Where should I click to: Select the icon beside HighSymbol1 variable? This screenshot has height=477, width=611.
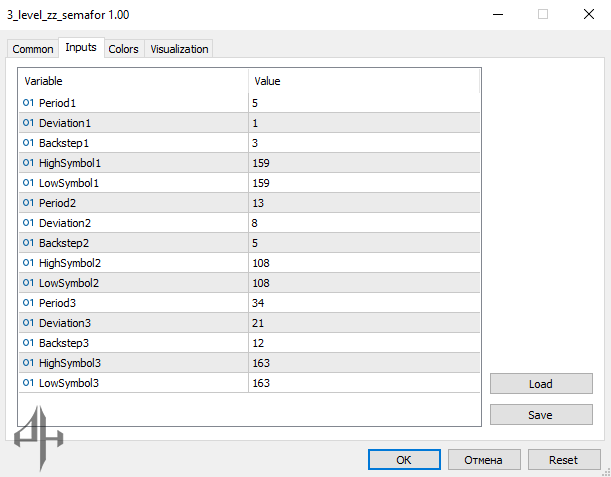click(28, 163)
